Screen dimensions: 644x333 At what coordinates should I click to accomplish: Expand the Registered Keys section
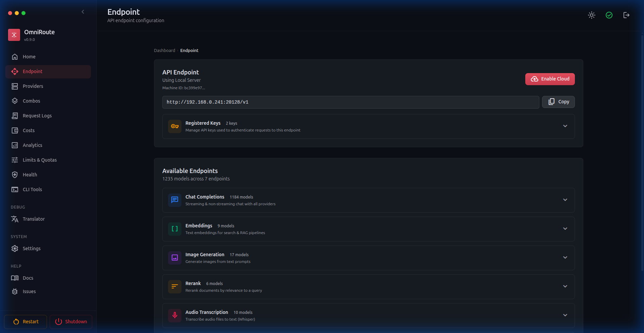coord(565,126)
